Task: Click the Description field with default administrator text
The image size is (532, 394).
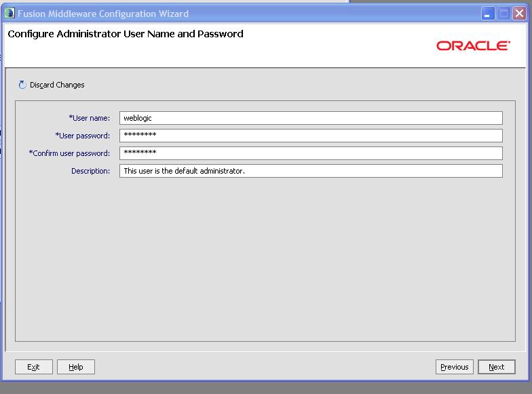Action: coord(311,171)
